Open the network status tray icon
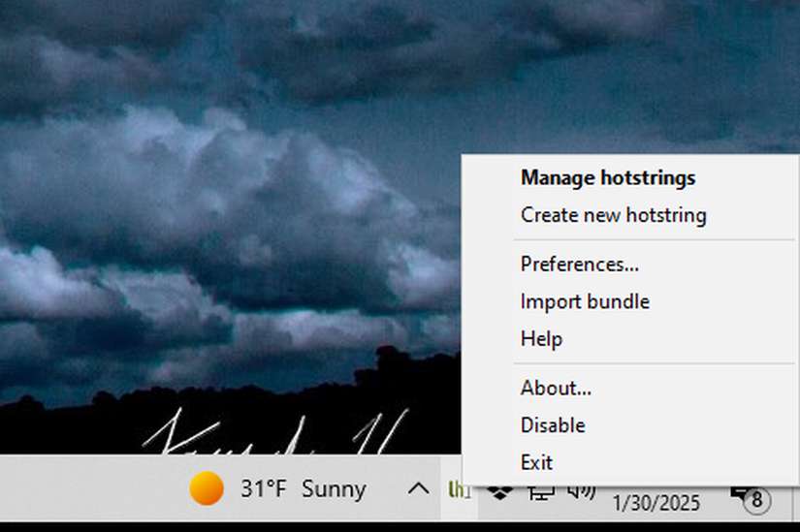800x532 pixels. click(541, 492)
